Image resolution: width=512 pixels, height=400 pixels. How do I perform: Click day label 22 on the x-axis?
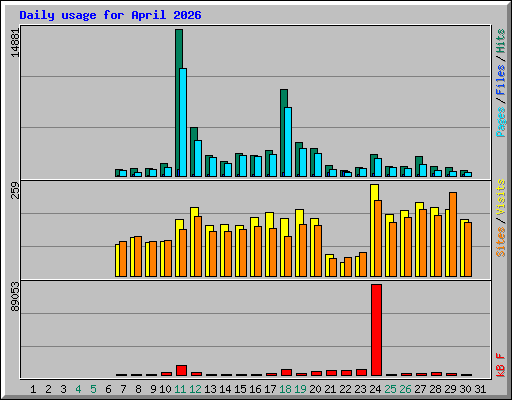tap(345, 389)
